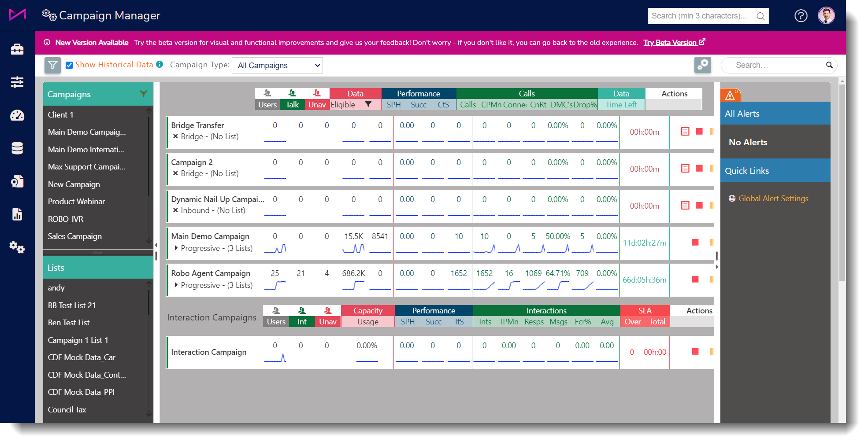Open the database icon in sidebar
Viewport: 868px width, 445px height.
pos(17,148)
